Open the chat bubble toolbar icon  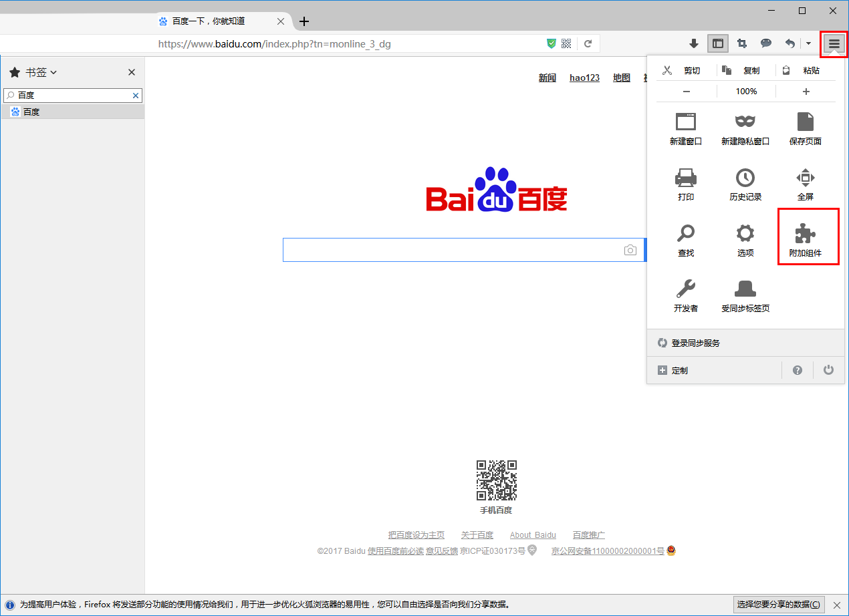click(766, 43)
